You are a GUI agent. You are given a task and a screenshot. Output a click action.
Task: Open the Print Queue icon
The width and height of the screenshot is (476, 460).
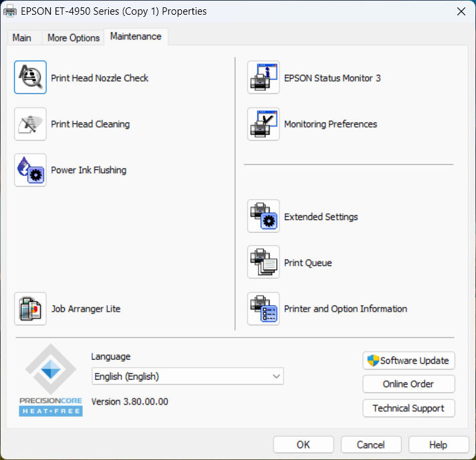(263, 262)
